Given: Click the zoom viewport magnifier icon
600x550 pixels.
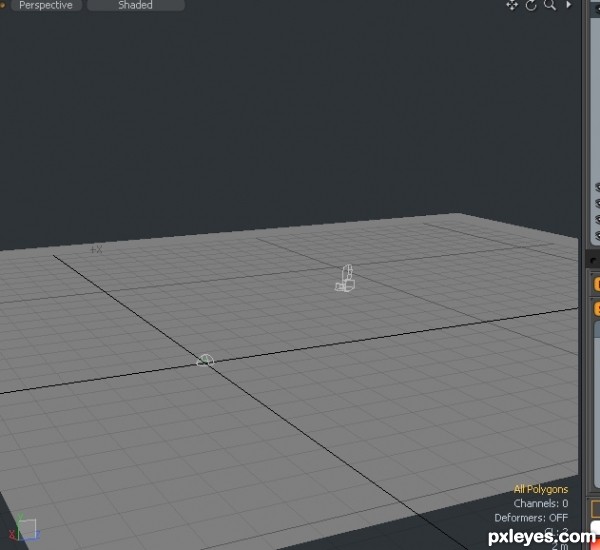Looking at the screenshot, I should tap(550, 5).
